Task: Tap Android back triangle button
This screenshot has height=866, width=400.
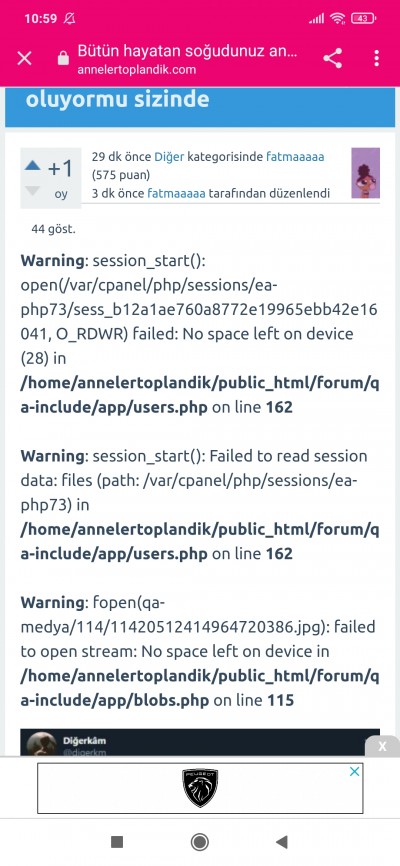Action: (x=282, y=842)
